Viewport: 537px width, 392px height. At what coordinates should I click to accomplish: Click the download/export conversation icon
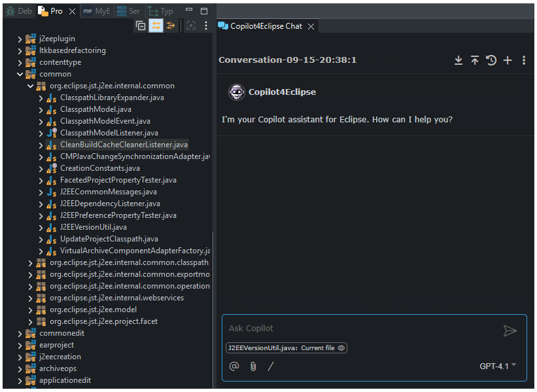point(459,60)
